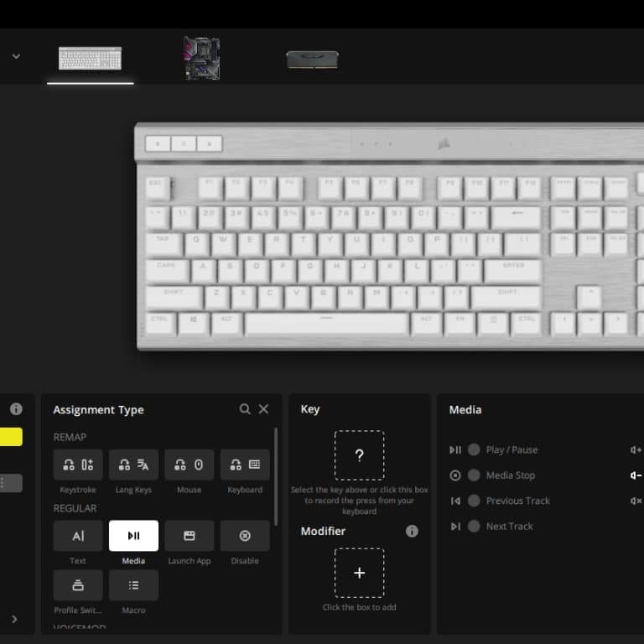This screenshot has height=644, width=644.
Task: Switch to the motherboard device tab
Action: coord(201,58)
